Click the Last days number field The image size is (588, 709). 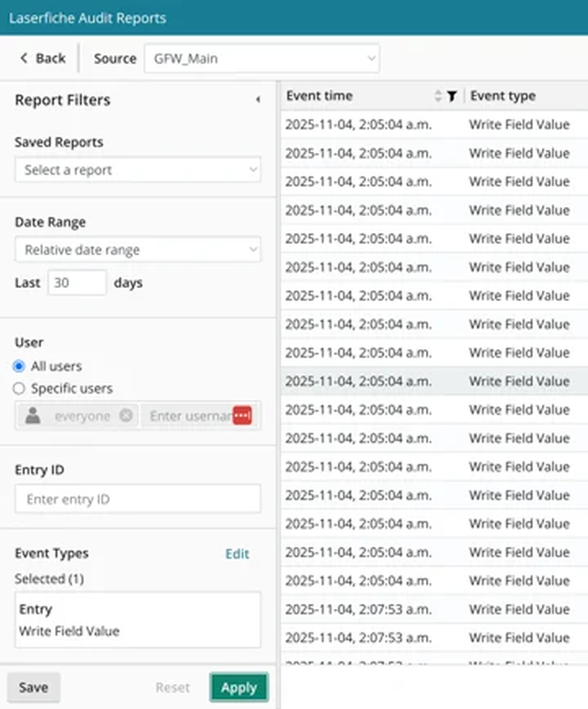coord(77,282)
